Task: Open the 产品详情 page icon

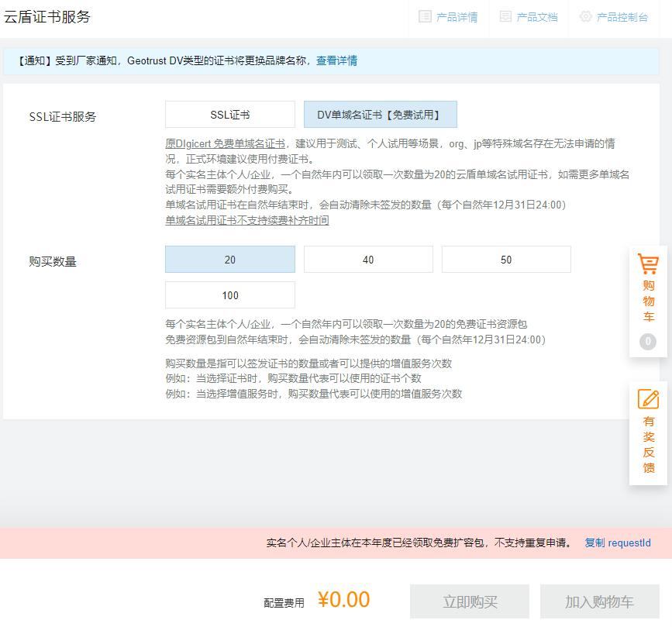Action: [450, 17]
